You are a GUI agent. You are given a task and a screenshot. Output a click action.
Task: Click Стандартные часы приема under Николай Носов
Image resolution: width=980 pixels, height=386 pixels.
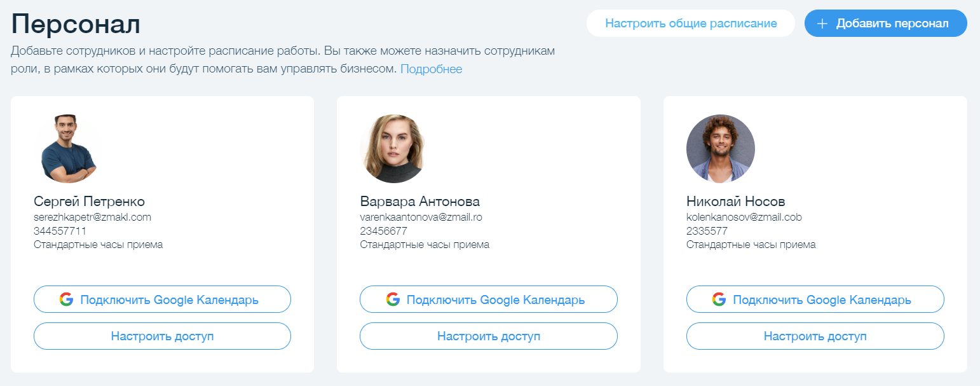coord(751,245)
